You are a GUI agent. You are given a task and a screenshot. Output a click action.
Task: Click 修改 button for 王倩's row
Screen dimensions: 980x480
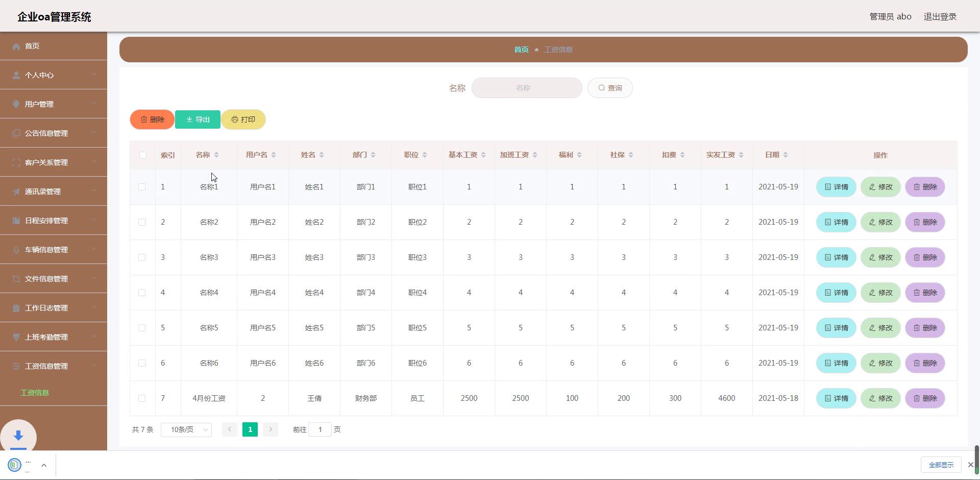(x=880, y=398)
